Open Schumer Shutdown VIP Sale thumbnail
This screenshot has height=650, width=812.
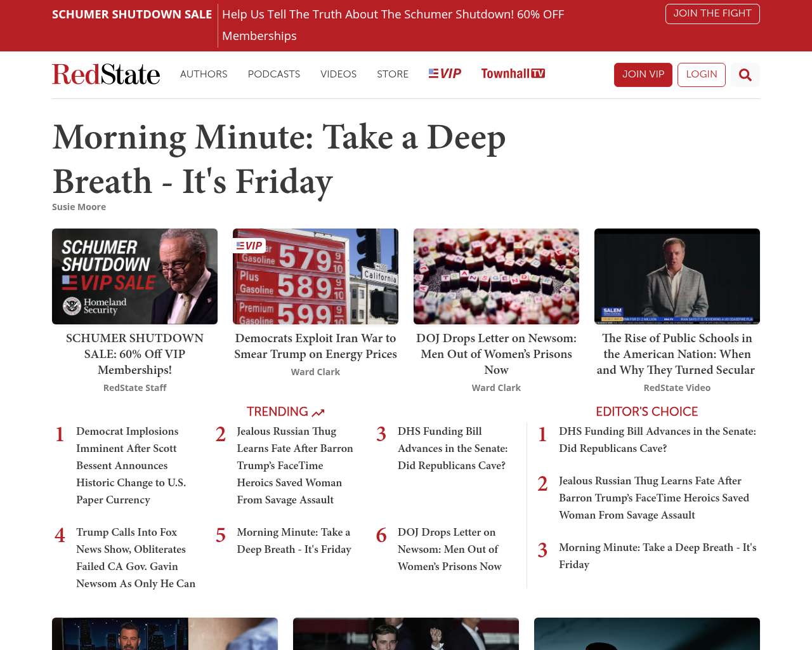[x=134, y=276]
